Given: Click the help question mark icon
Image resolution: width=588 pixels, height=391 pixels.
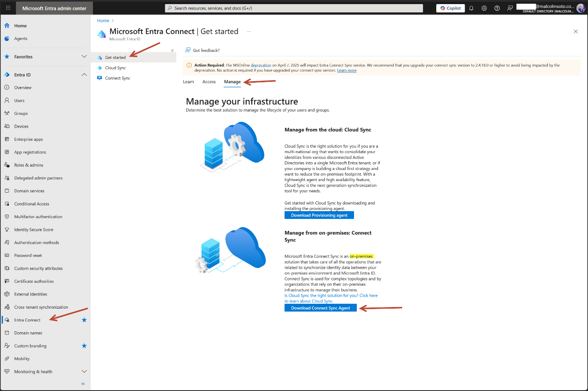Looking at the screenshot, I should (497, 8).
